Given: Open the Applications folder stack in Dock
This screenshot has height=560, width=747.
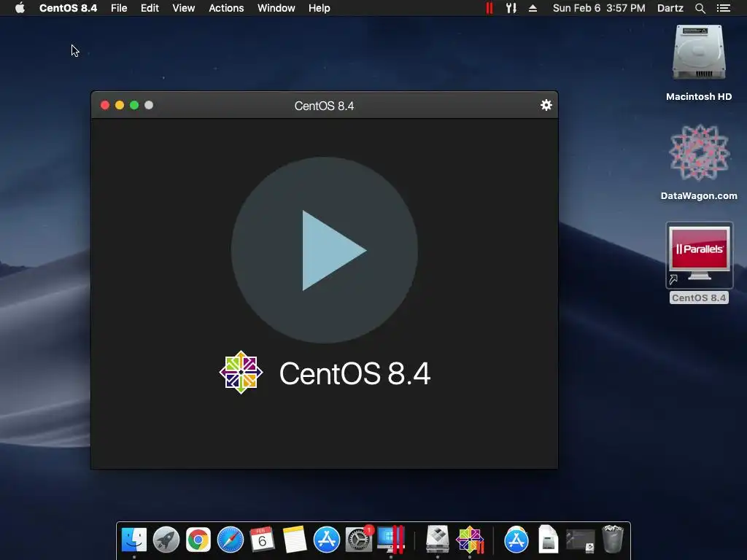Looking at the screenshot, I should [x=516, y=540].
